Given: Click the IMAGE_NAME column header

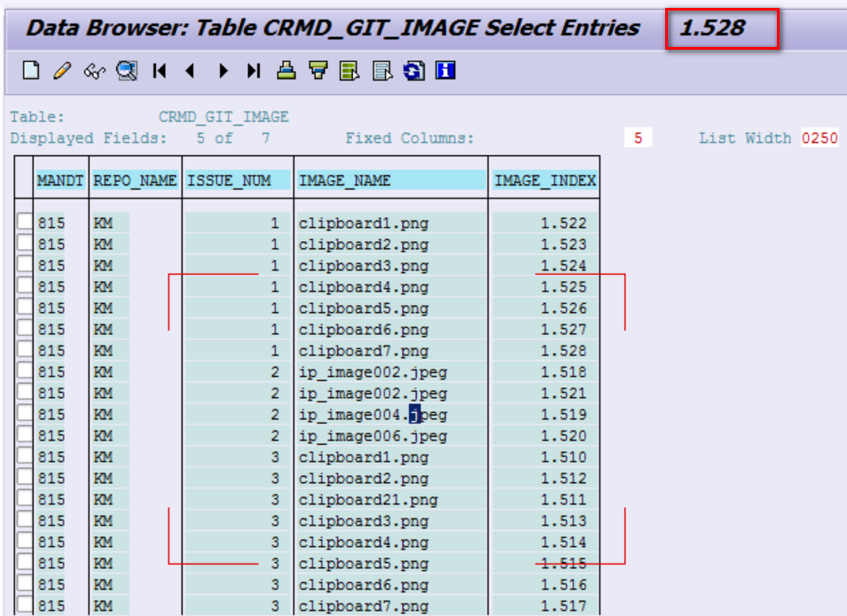Looking at the screenshot, I should (x=391, y=180).
